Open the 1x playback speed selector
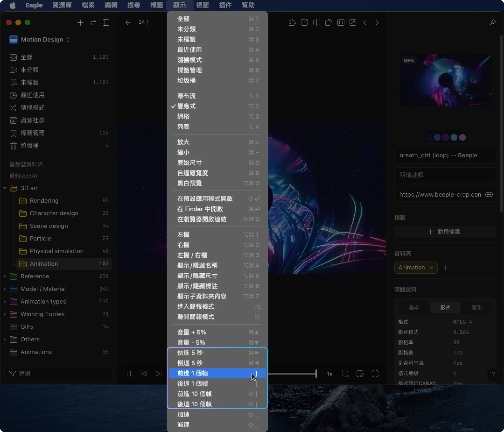This screenshot has height=432, width=504. pyautogui.click(x=329, y=374)
